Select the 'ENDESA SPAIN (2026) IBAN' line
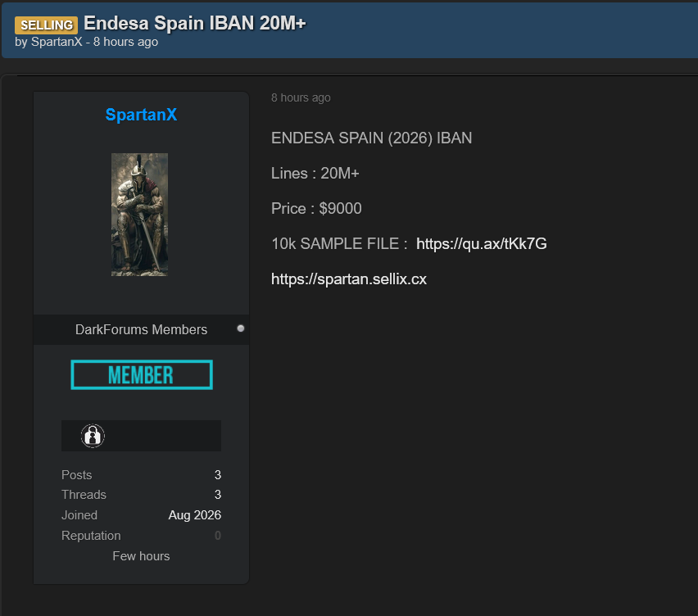Screen dimensions: 698x616 [x=372, y=138]
